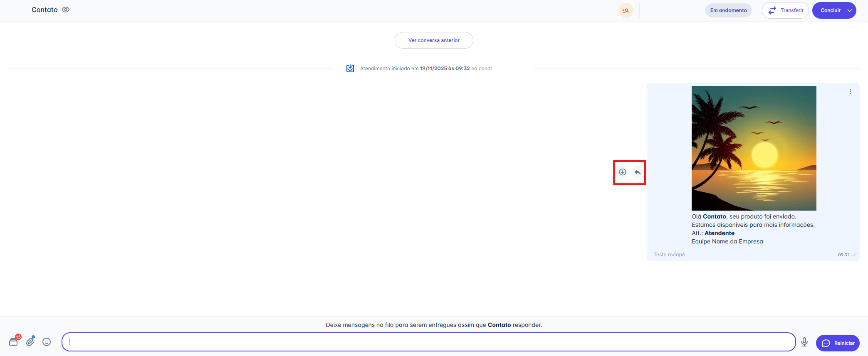Click the Teste rodapé footer text

pyautogui.click(x=669, y=255)
